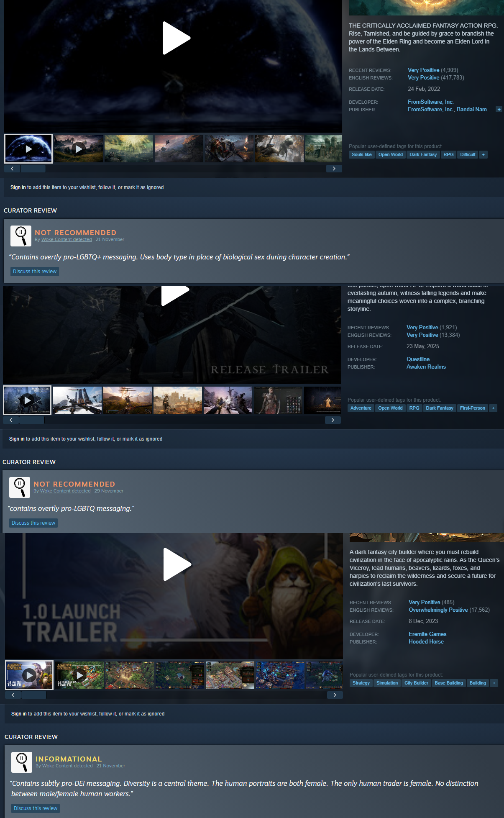Click Against the Storm thumbnail strip scrollbar handle

(34, 695)
